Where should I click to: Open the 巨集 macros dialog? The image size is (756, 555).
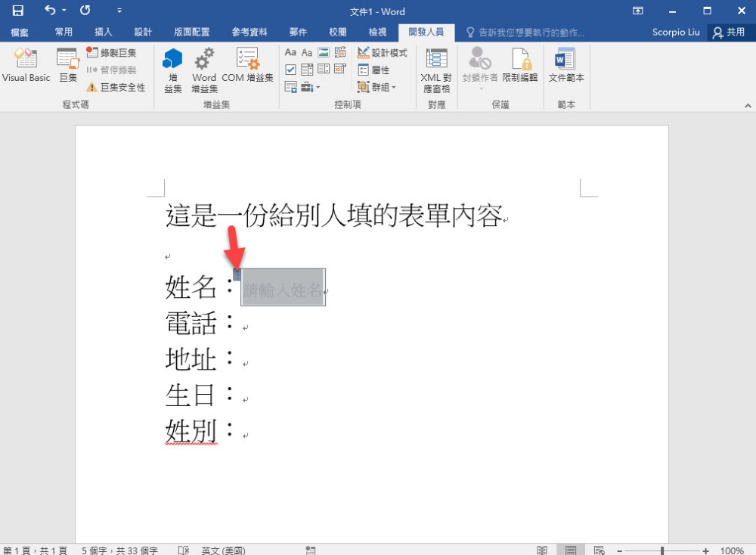point(67,65)
